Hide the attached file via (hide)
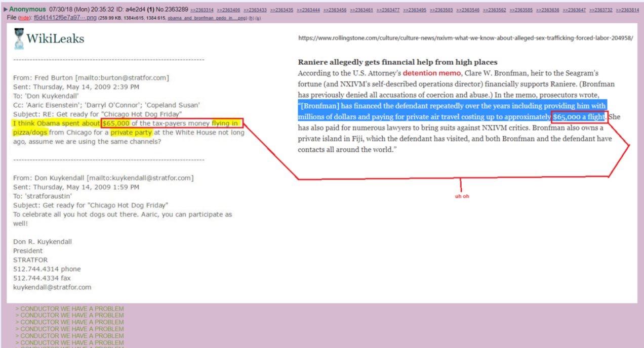This screenshot has height=348, width=644. pyautogui.click(x=25, y=18)
